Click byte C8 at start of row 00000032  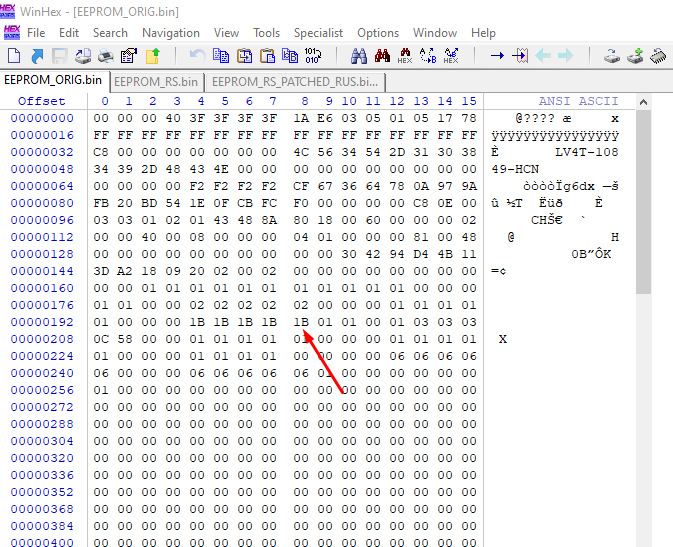(x=101, y=152)
